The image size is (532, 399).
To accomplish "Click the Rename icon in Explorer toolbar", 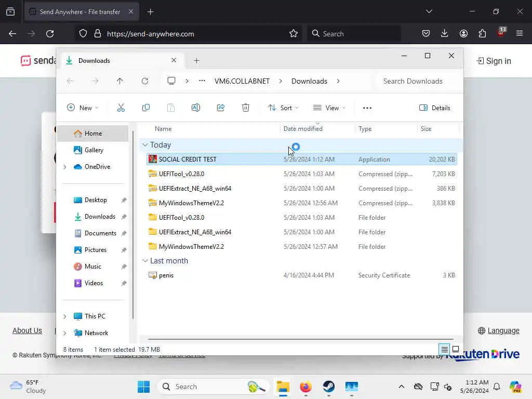I will tap(196, 108).
